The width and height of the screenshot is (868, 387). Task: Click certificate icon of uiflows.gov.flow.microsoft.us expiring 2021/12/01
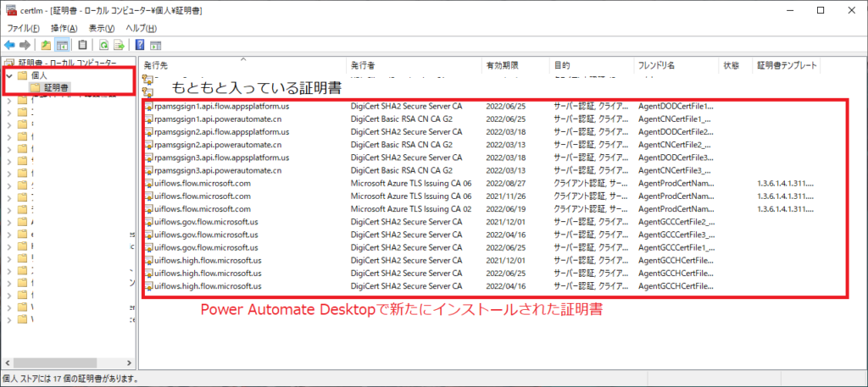(x=148, y=222)
